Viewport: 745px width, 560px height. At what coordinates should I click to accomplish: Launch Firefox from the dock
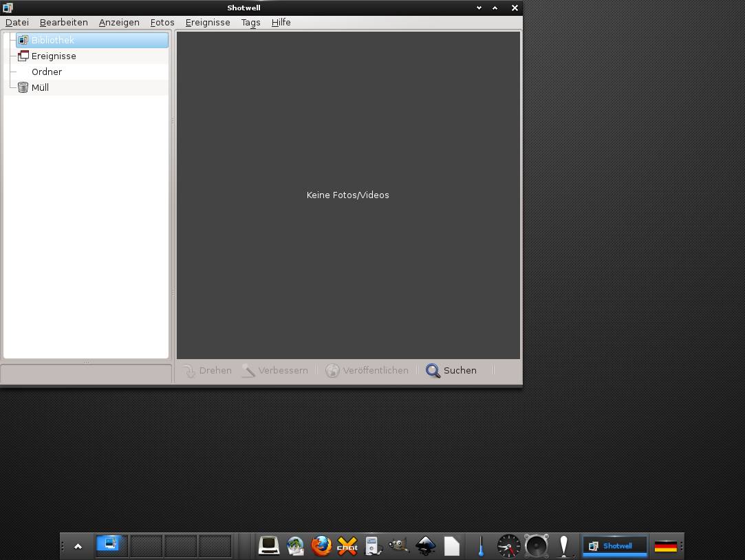coord(321,546)
